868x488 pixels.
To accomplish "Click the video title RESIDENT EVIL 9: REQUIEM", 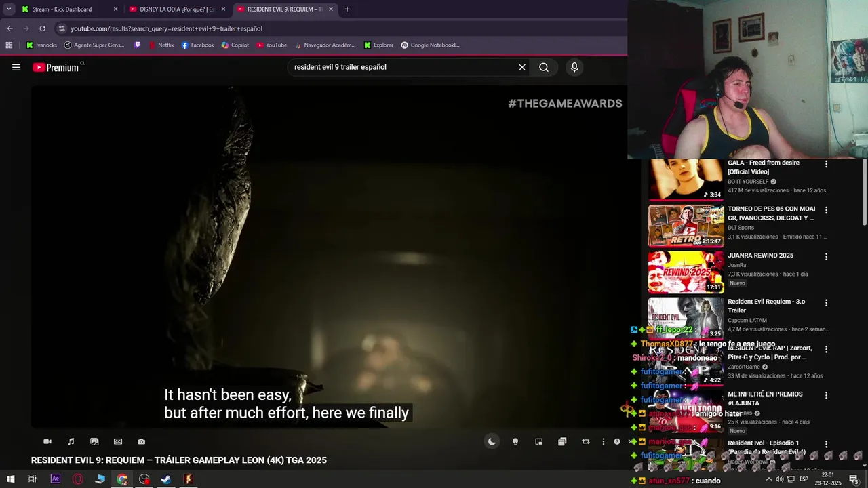I will coord(179,460).
